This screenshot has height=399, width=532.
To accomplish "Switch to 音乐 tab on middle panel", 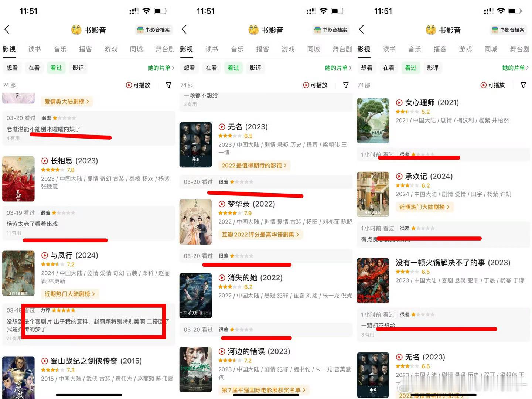I will click(x=237, y=49).
